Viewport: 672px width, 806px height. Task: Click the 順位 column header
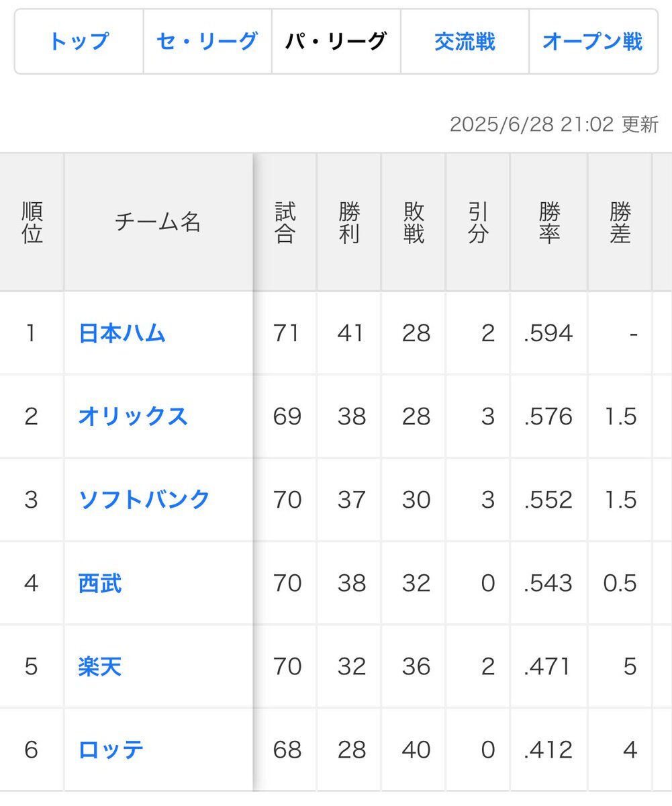click(x=32, y=222)
